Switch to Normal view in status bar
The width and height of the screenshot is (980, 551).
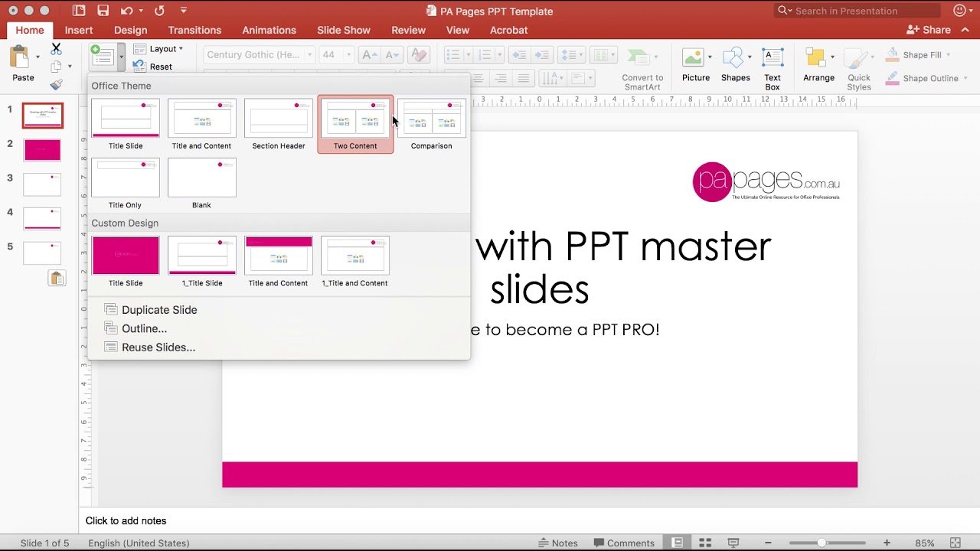tap(678, 543)
